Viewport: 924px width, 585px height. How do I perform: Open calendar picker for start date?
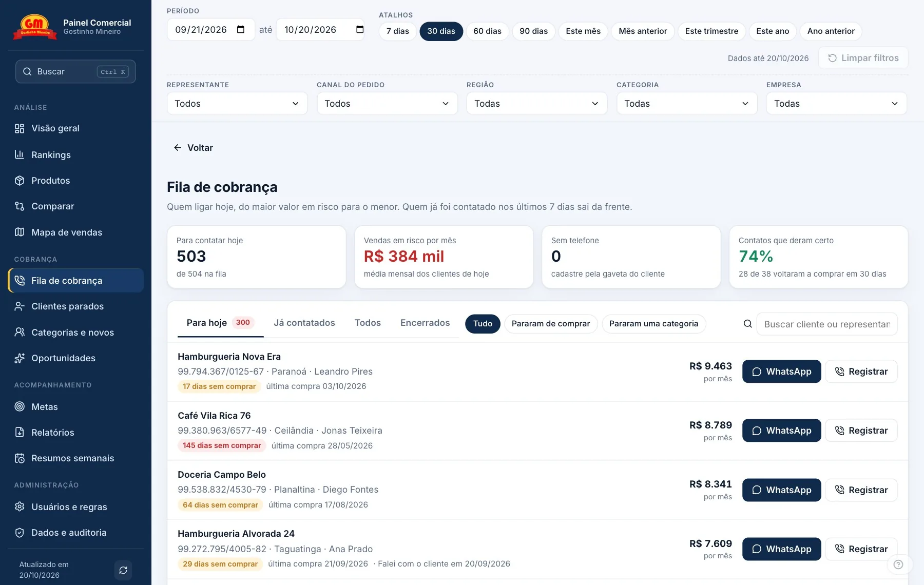tap(241, 29)
